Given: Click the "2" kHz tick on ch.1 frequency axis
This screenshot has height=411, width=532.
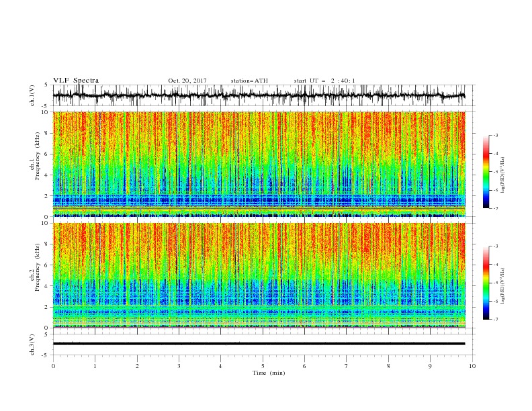Looking at the screenshot, I should [x=46, y=196].
